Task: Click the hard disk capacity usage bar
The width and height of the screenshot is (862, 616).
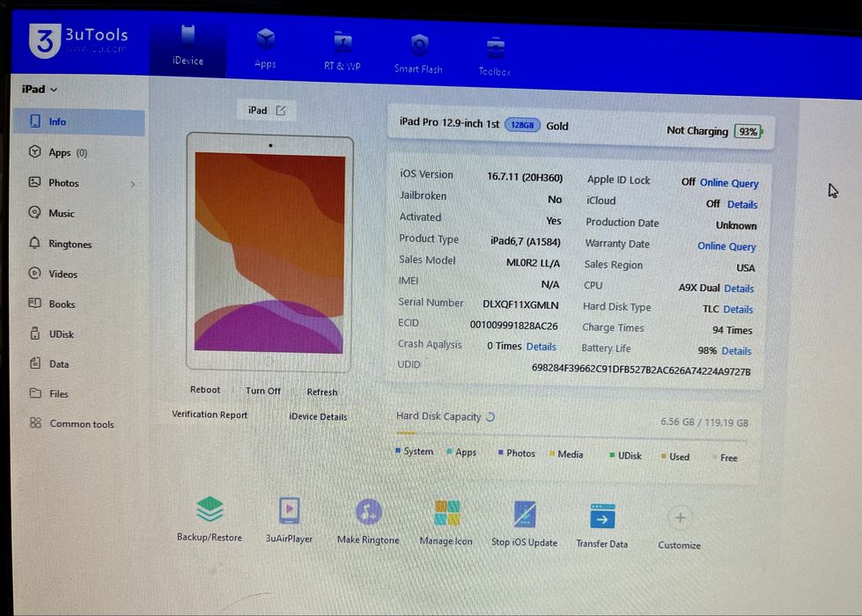Action: coord(571,437)
